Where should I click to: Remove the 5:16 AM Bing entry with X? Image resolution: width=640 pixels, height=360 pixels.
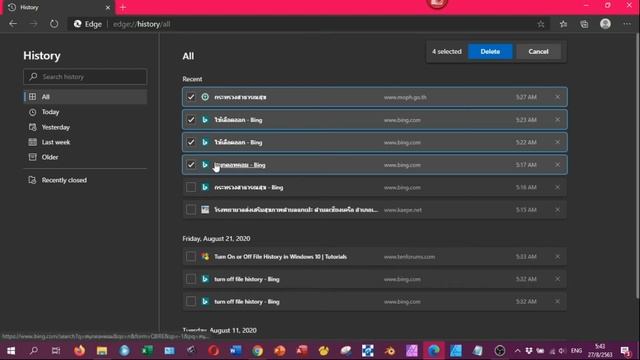point(558,187)
